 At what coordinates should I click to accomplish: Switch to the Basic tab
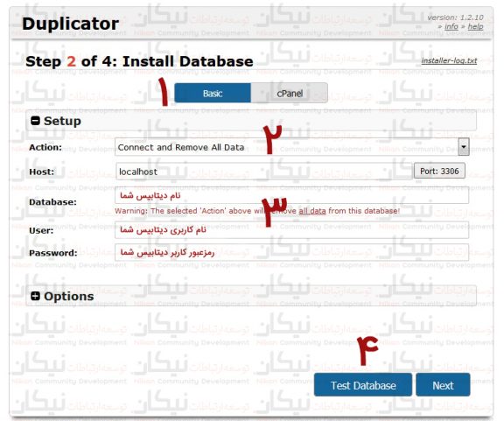[213, 93]
